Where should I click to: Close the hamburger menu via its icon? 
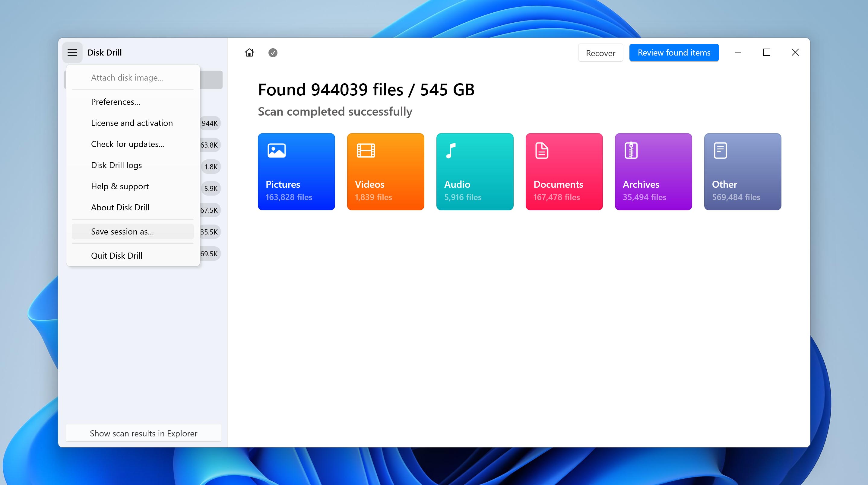[72, 53]
